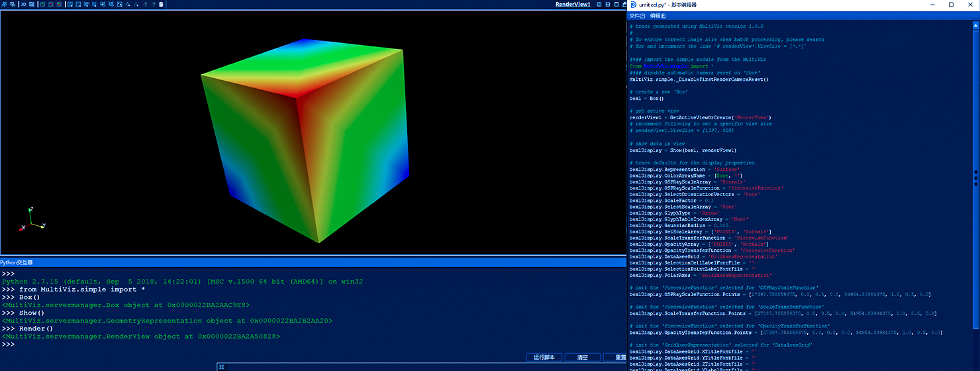Click the polygon selection triangle icon
The width and height of the screenshot is (980, 371).
tap(127, 5)
